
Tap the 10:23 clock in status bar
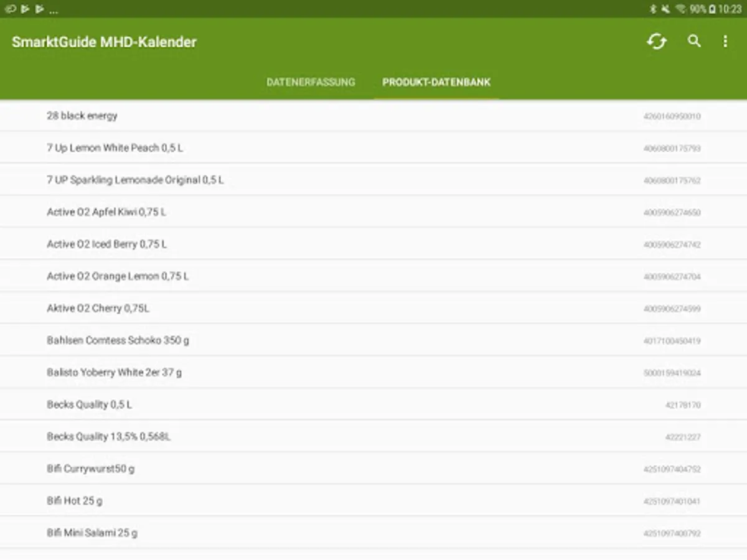tap(730, 9)
